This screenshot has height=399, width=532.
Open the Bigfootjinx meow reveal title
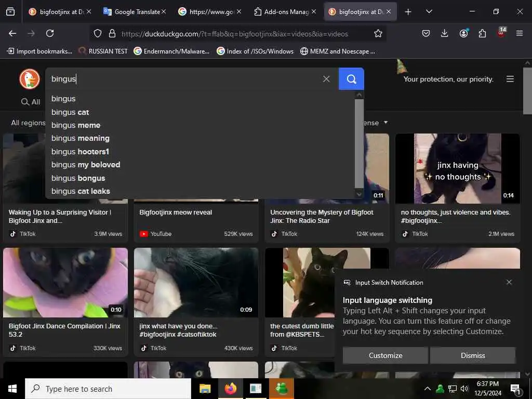click(176, 212)
